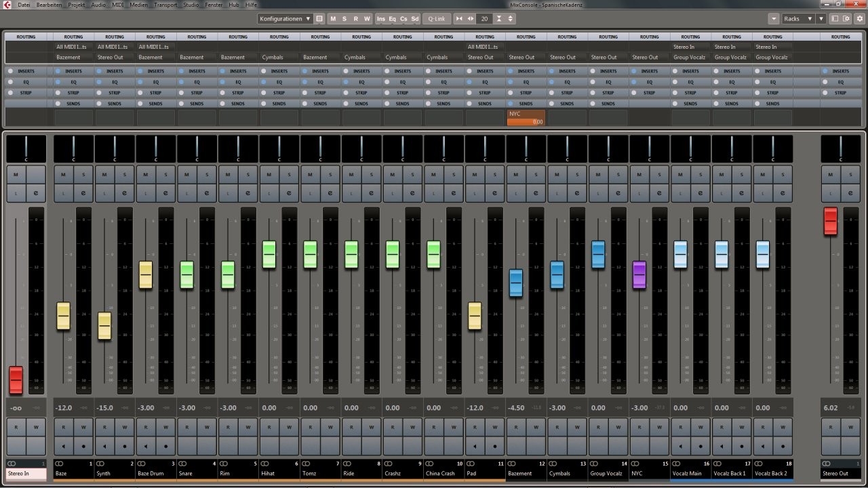The width and height of the screenshot is (868, 488).
Task: Open Baze channel output routing Bazement
Action: (73, 58)
